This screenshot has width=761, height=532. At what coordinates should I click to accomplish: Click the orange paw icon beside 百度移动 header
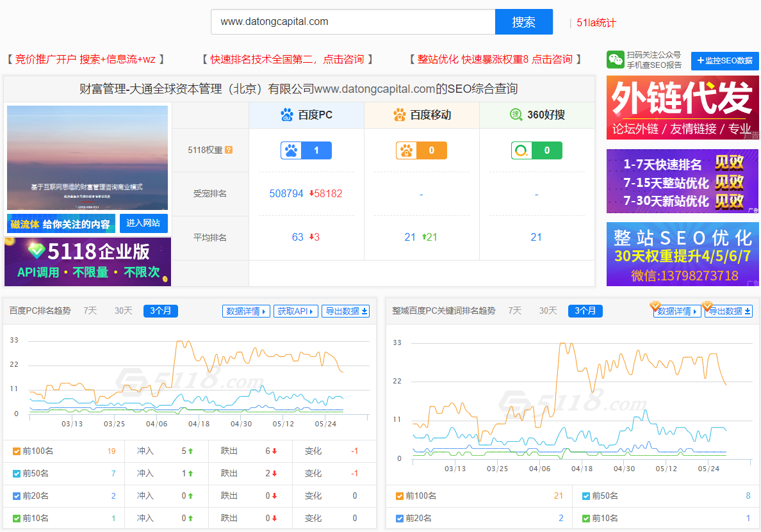[400, 115]
